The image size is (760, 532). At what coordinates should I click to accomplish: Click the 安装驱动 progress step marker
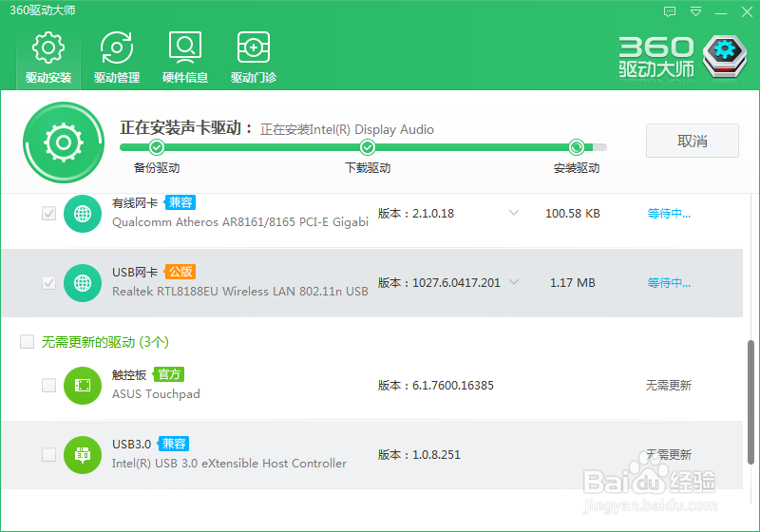click(577, 147)
